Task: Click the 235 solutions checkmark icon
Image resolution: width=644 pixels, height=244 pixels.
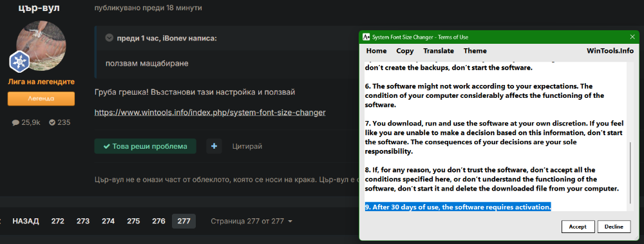Action: 52,122
